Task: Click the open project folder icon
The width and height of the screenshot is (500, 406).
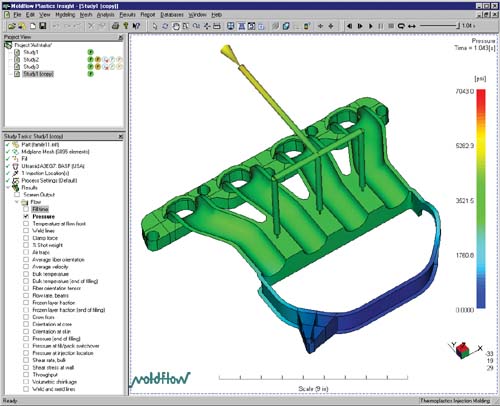Action: tap(12, 26)
